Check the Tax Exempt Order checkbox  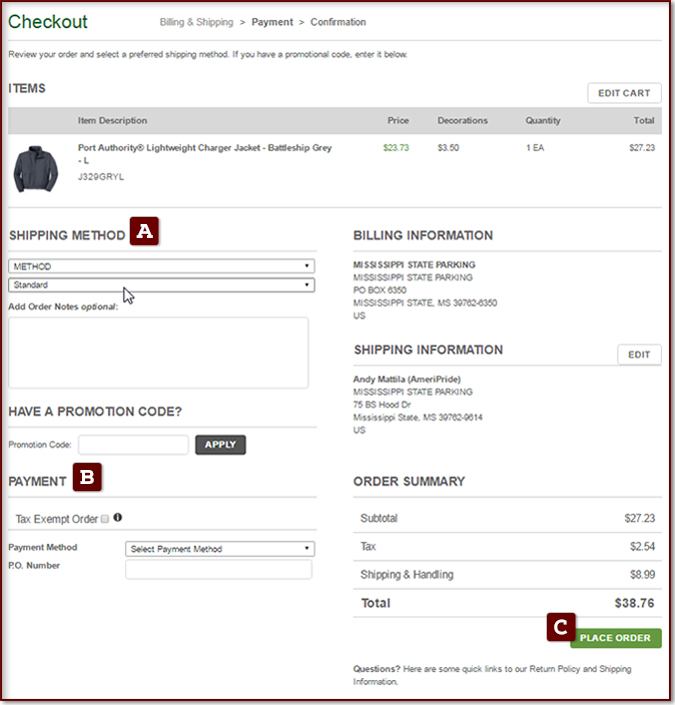point(105,519)
